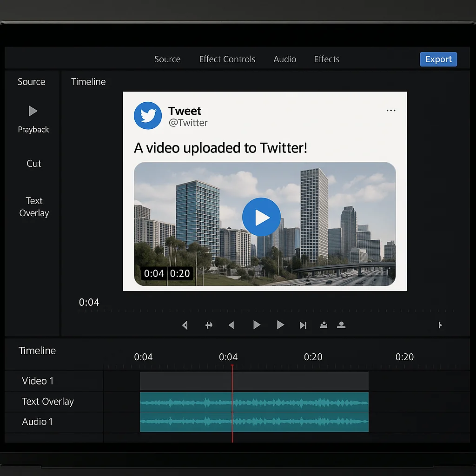The height and width of the screenshot is (476, 476).
Task: Select the gray Video 1 clip
Action: click(x=254, y=381)
